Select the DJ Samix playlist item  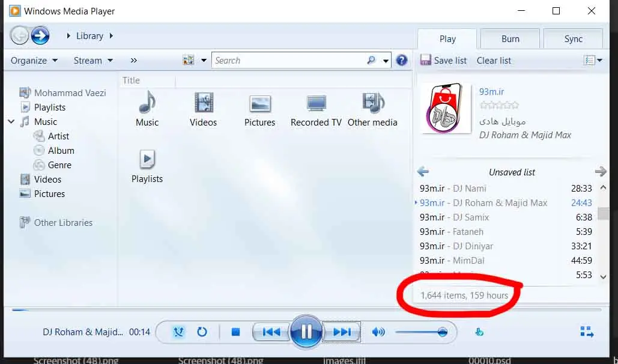(506, 217)
